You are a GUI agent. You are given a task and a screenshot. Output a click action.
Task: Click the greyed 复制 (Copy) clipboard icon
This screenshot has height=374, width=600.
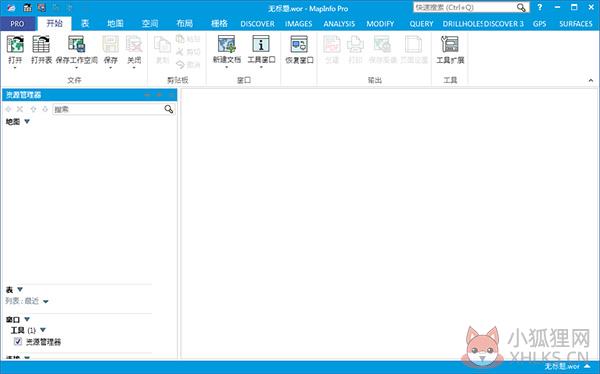click(x=162, y=45)
